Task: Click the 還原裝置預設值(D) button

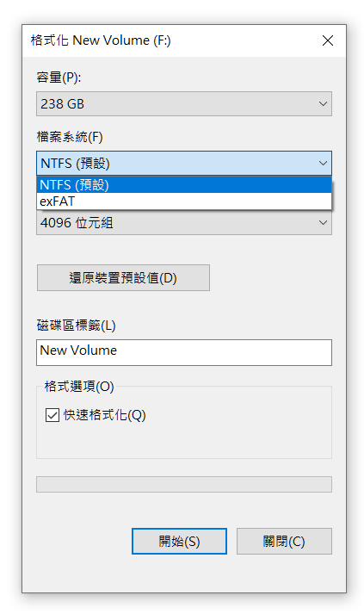Action: (x=123, y=277)
